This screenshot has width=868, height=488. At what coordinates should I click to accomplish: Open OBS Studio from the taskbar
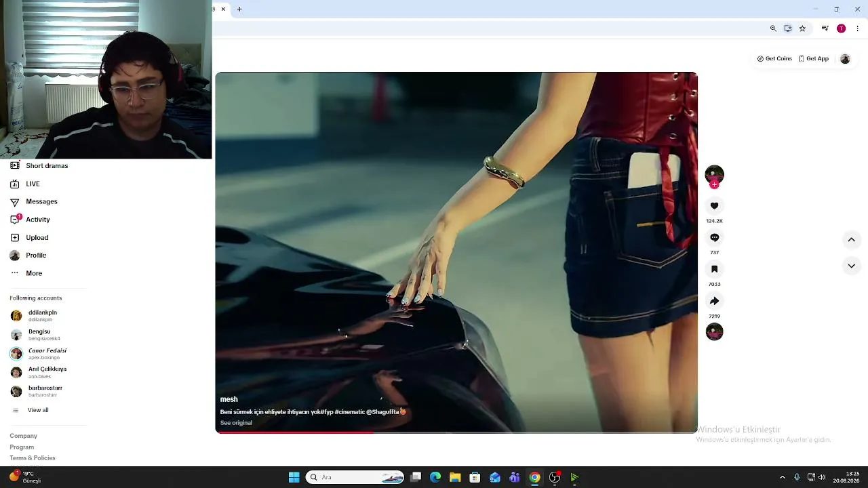coord(555,477)
